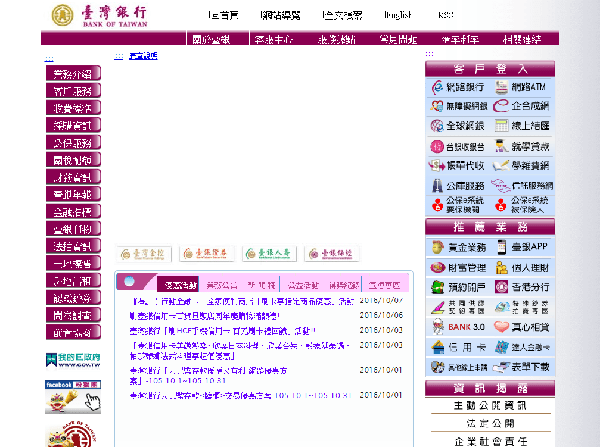Click the heart icon for 真心相貸
600x447 pixels.
pyautogui.click(x=501, y=327)
